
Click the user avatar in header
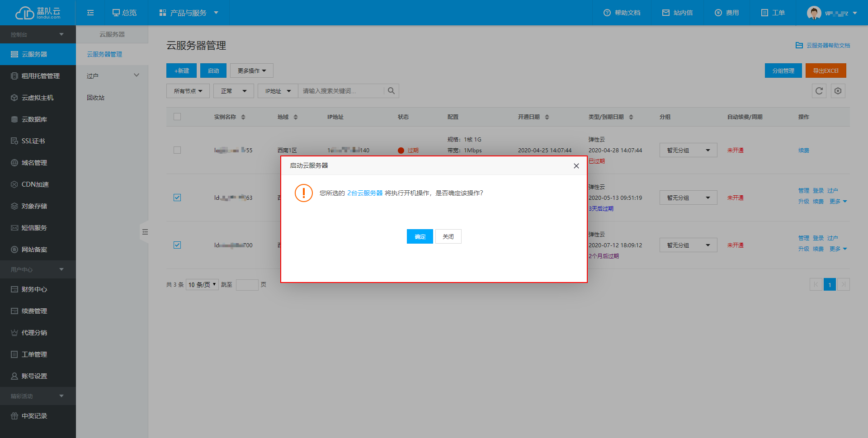coord(814,13)
